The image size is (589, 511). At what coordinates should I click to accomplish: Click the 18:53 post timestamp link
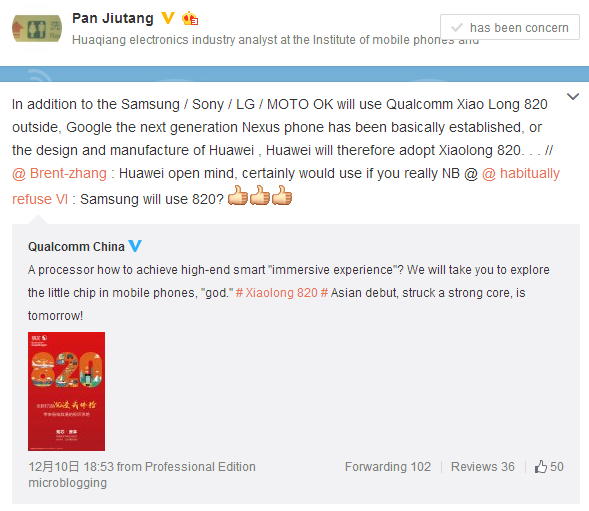tap(71, 467)
